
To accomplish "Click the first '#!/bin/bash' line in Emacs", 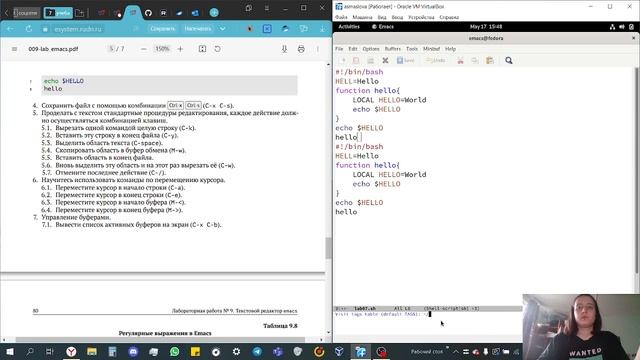I will (x=359, y=72).
